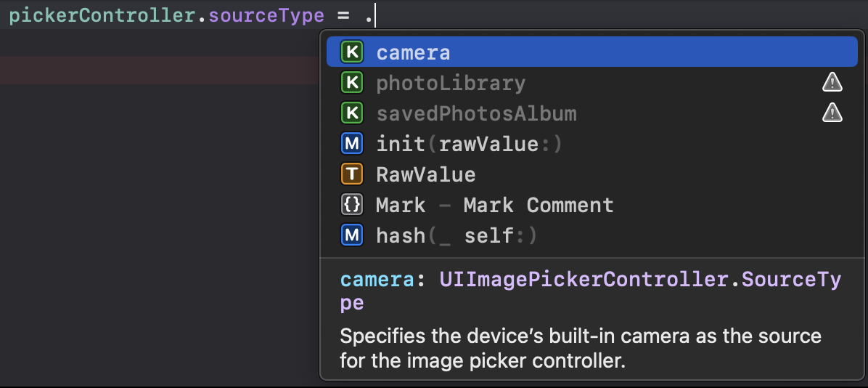Viewport: 868px width, 388px height.
Task: Select the RawValue type suggestion
Action: [x=425, y=175]
